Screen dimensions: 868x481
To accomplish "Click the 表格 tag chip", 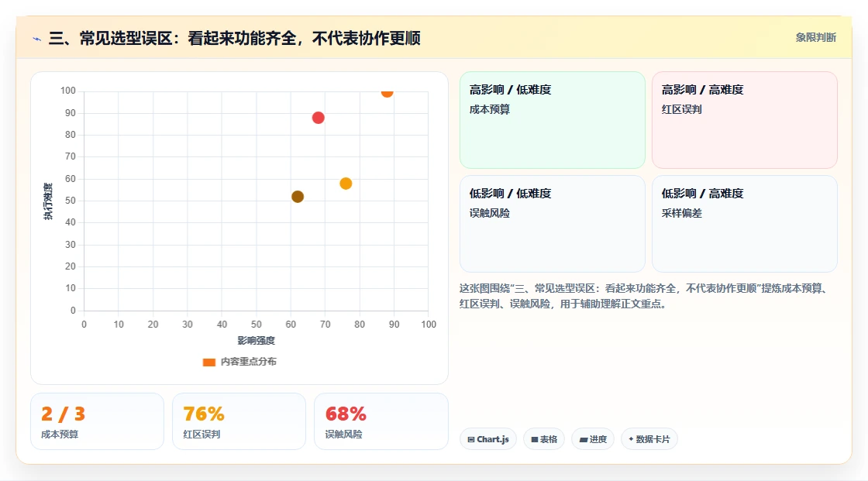I will tap(543, 439).
